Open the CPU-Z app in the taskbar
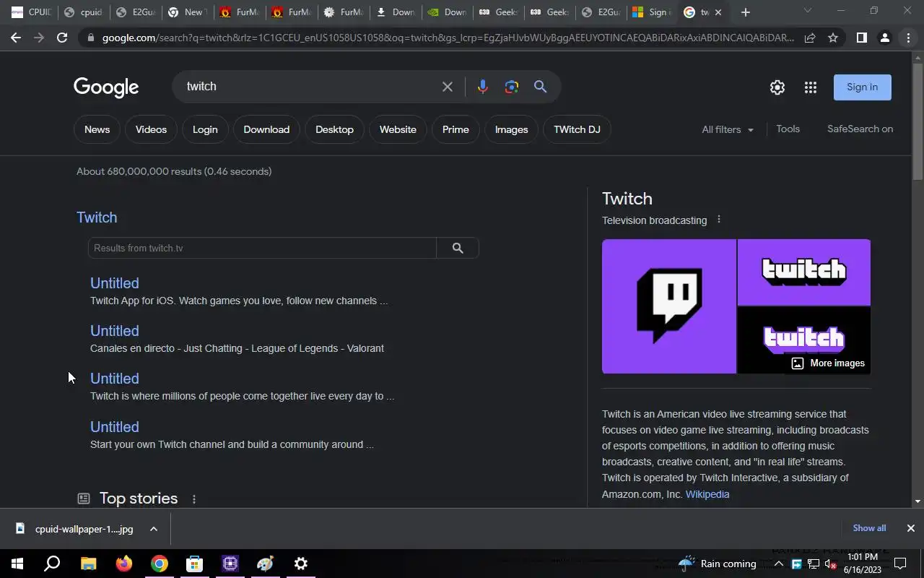 [x=230, y=564]
